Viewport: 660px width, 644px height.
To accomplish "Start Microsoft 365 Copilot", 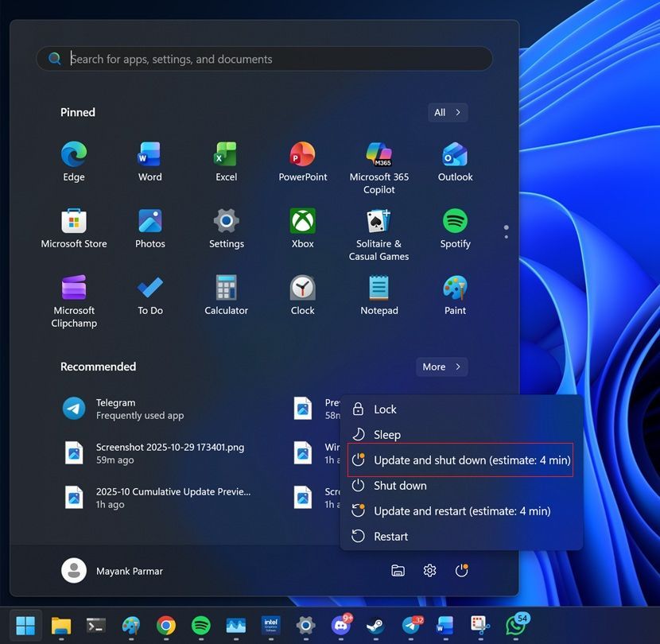I will (x=379, y=153).
